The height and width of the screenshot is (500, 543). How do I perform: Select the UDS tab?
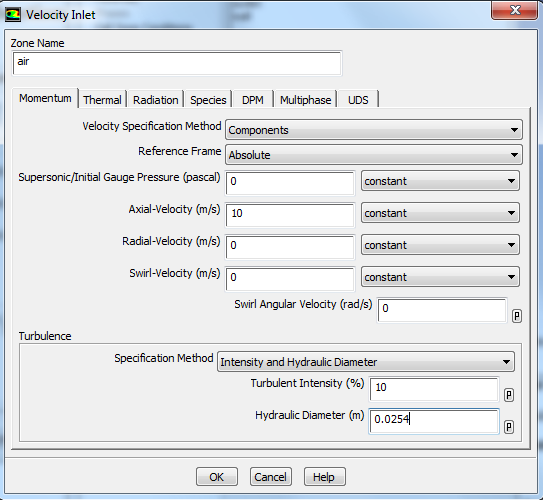tap(358, 100)
